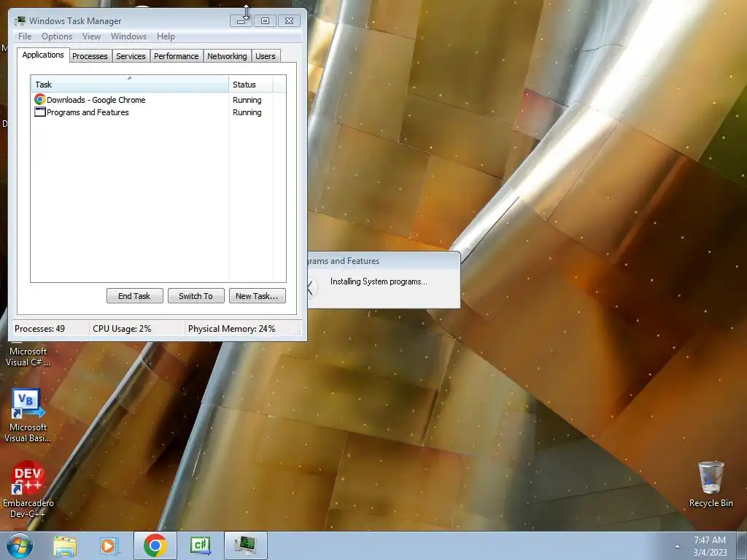Click the End Task button
Screen dimensions: 747x560
[x=134, y=296]
